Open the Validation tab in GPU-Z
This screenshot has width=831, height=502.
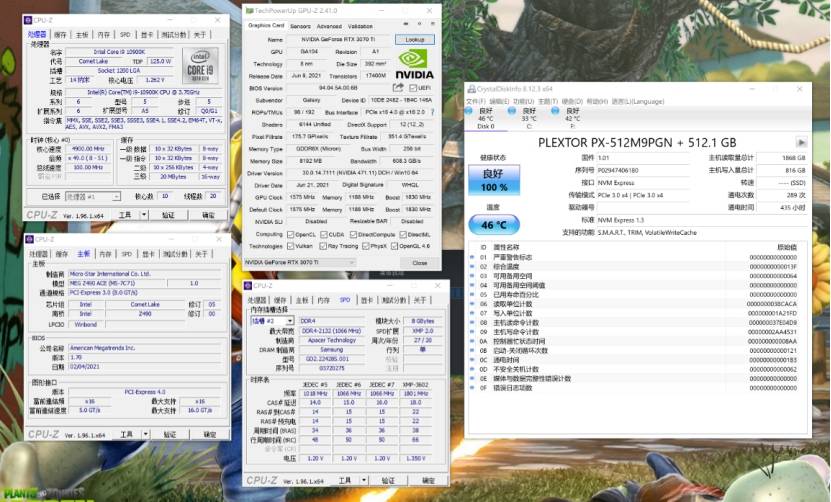coord(360,26)
